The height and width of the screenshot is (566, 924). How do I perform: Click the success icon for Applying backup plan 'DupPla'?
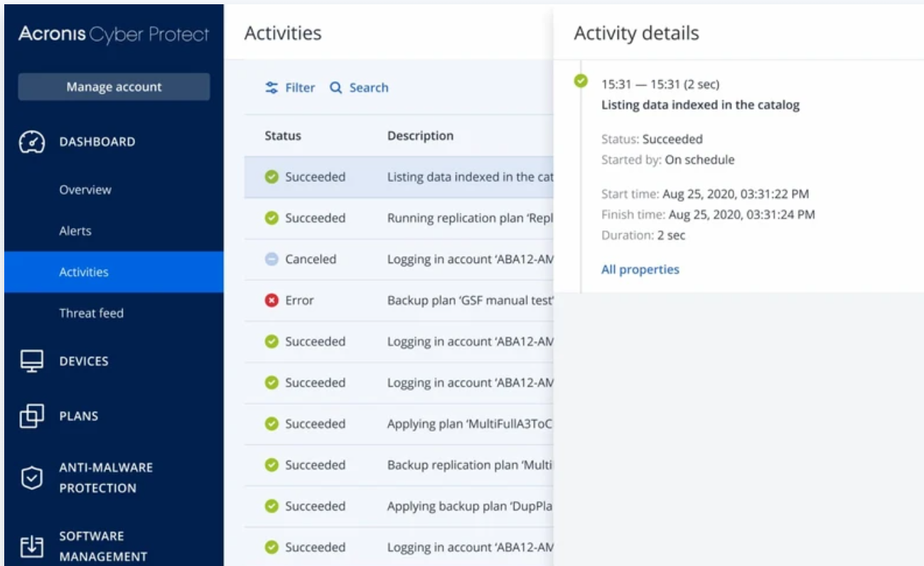pos(272,506)
